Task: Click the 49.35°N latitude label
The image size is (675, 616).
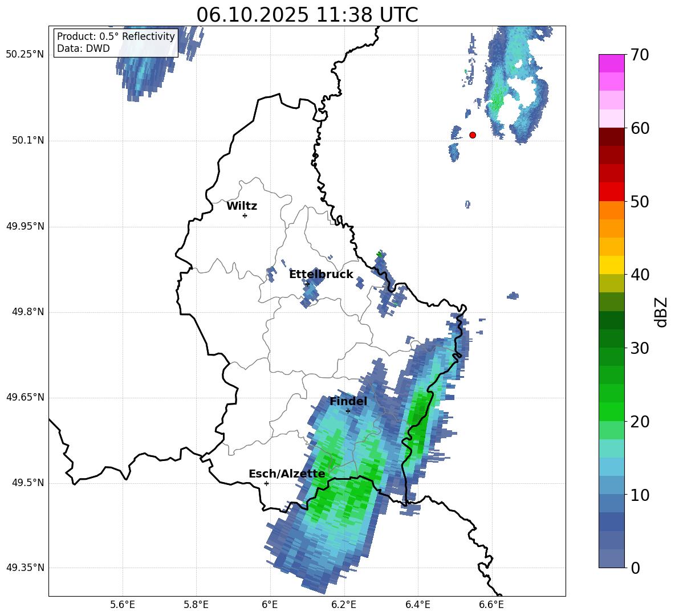Action: click(x=25, y=568)
